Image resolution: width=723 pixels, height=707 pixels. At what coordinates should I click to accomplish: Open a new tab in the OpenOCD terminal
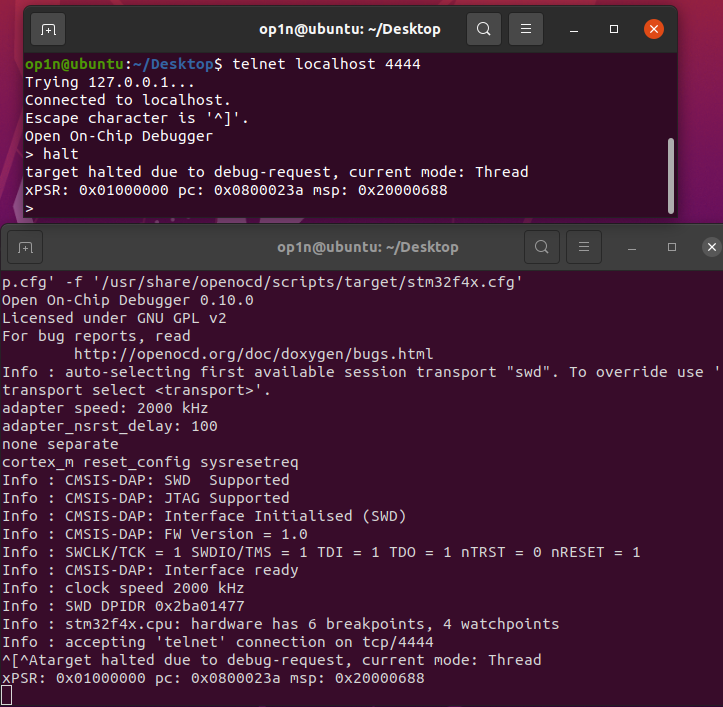click(x=25, y=247)
